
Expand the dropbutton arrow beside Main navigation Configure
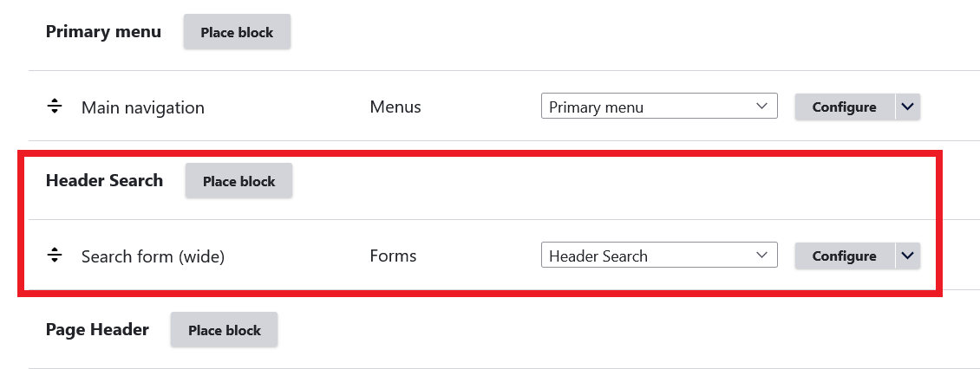907,107
